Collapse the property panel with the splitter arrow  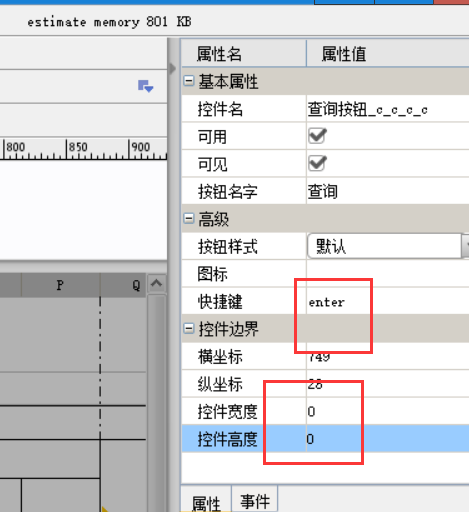[172, 69]
